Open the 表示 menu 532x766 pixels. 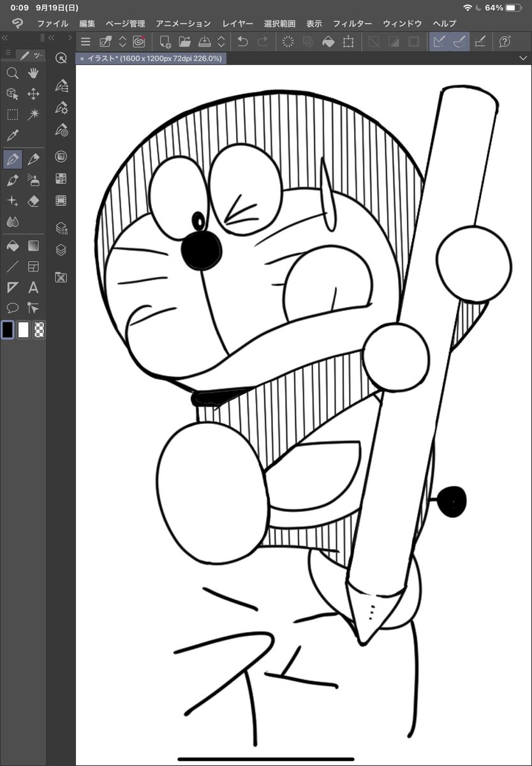coord(314,24)
